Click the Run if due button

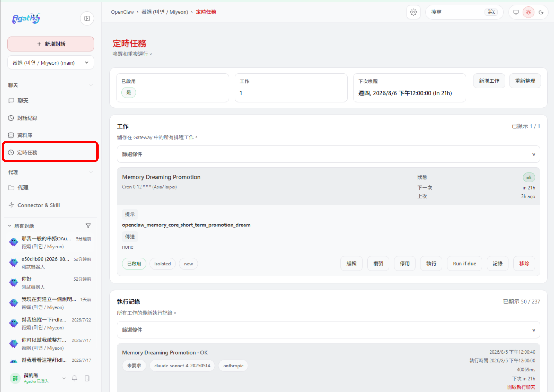pyautogui.click(x=464, y=264)
